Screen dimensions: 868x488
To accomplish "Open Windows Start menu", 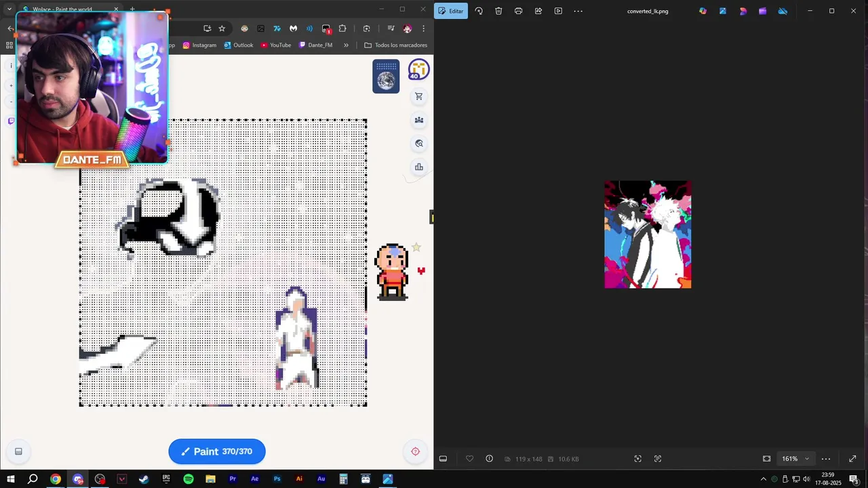I will tap(11, 479).
